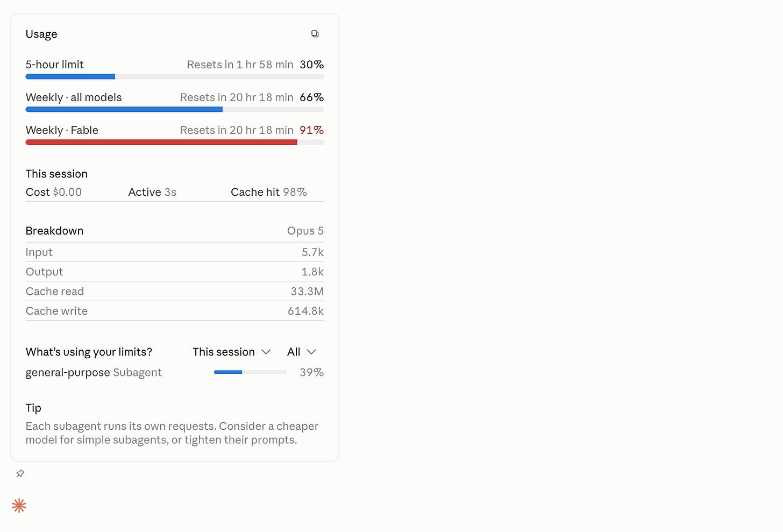Click the general-purpose Subagent usage bar

tap(250, 372)
